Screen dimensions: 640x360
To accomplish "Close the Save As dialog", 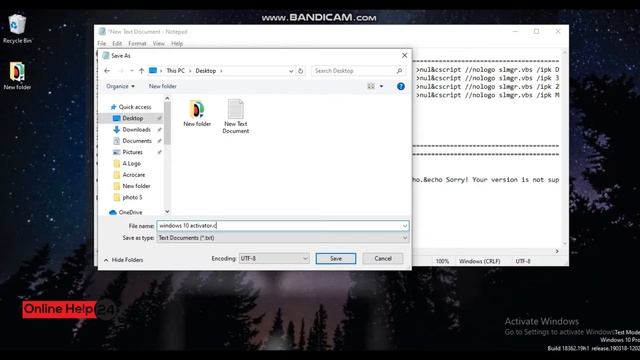I will coord(404,55).
